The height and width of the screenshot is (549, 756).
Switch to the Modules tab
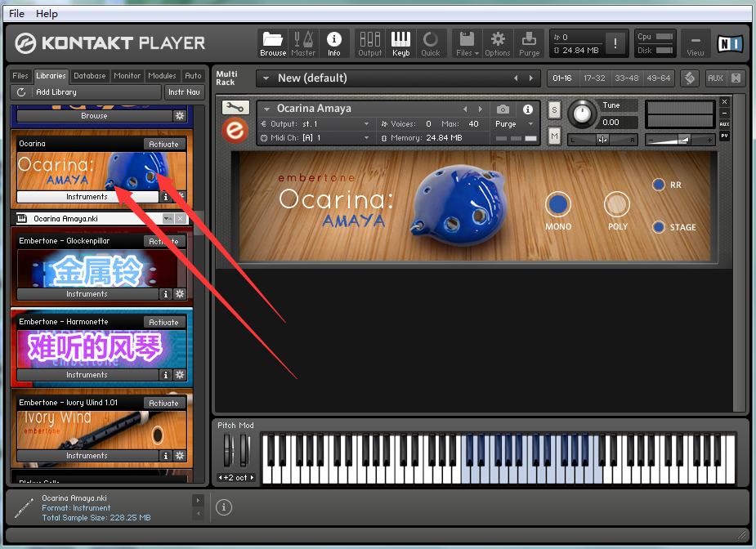(x=162, y=76)
